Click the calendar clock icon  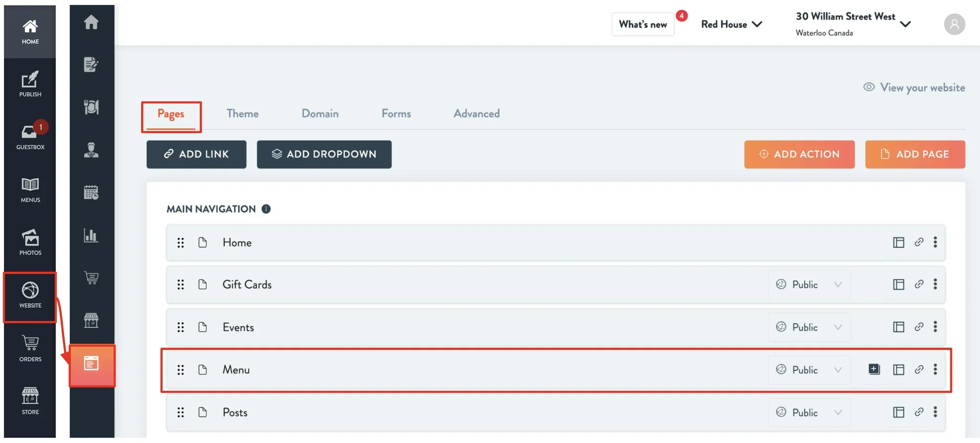(x=91, y=192)
